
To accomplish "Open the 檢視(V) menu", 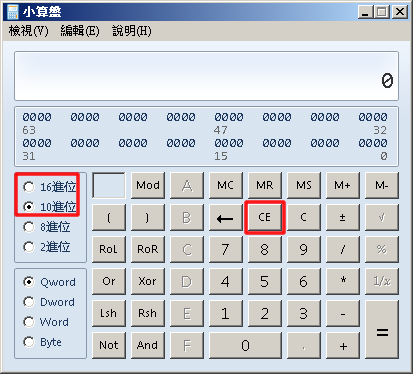I will click(29, 31).
